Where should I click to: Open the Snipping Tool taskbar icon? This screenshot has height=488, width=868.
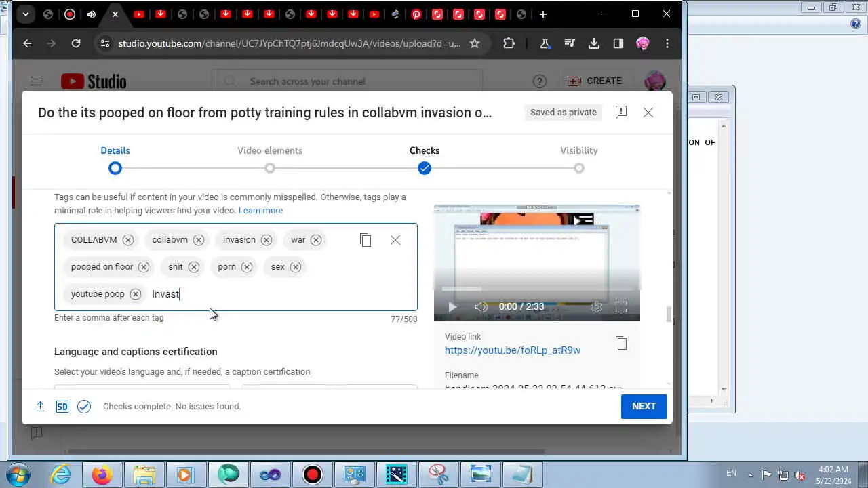[x=439, y=474]
